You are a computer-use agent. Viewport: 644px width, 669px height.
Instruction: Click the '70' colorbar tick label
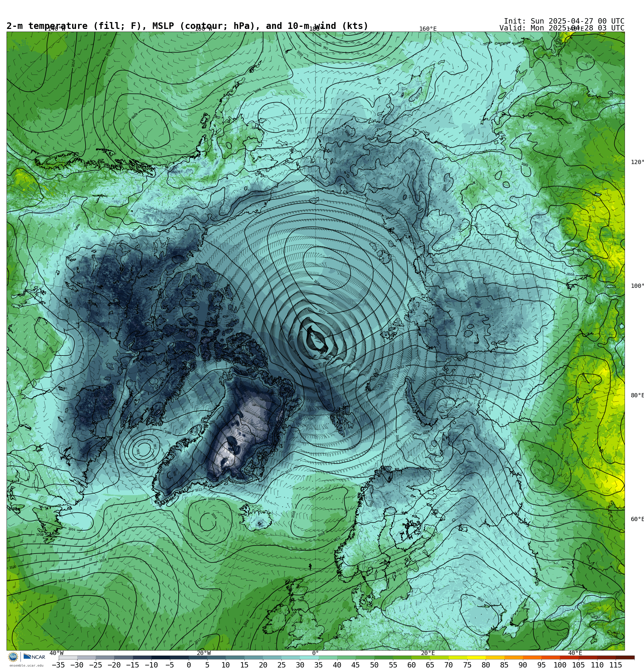[448, 665]
